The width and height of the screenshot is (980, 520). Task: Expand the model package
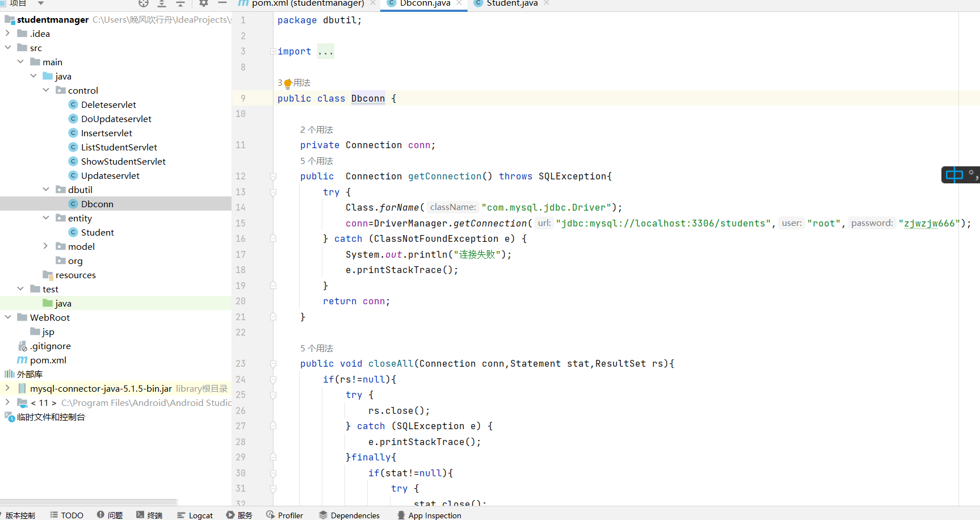(x=46, y=246)
